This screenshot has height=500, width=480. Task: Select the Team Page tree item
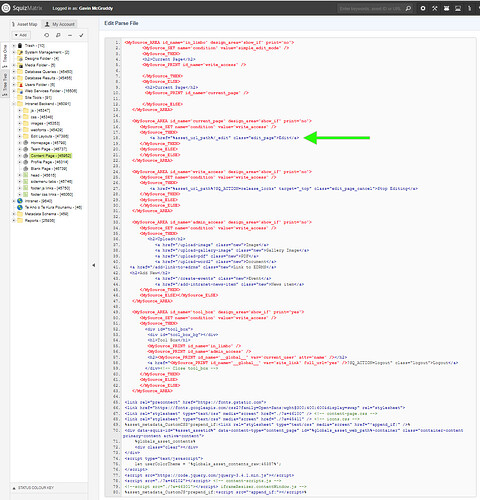coord(49,149)
